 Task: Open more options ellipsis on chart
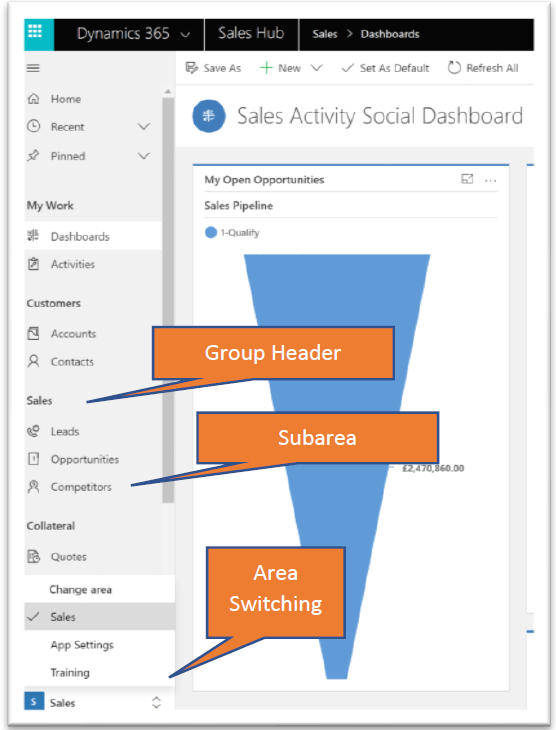pyautogui.click(x=490, y=180)
